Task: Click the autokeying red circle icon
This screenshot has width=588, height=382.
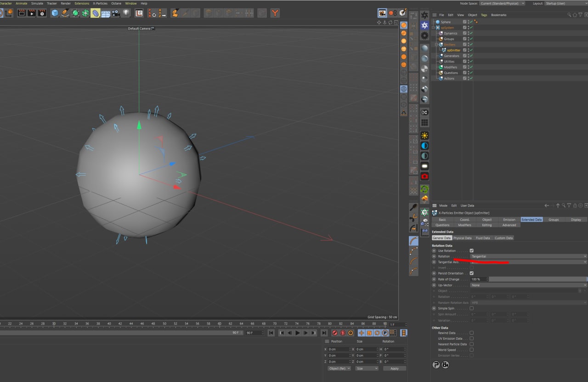Action: (x=343, y=333)
